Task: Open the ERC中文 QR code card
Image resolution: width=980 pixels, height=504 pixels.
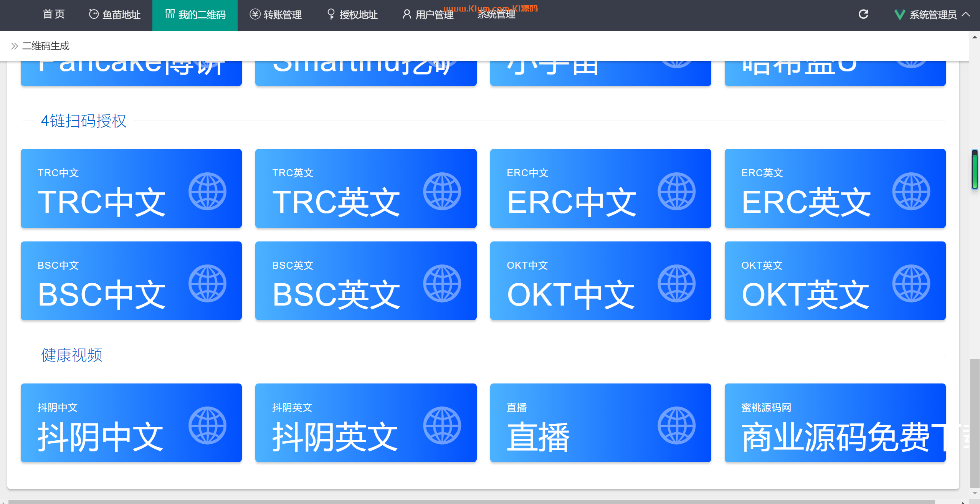Action: tap(600, 188)
